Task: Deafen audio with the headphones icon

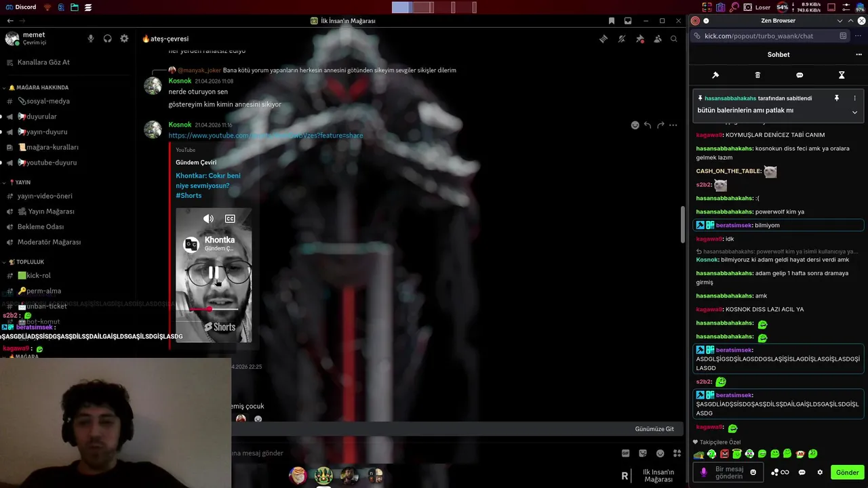Action: [107, 39]
